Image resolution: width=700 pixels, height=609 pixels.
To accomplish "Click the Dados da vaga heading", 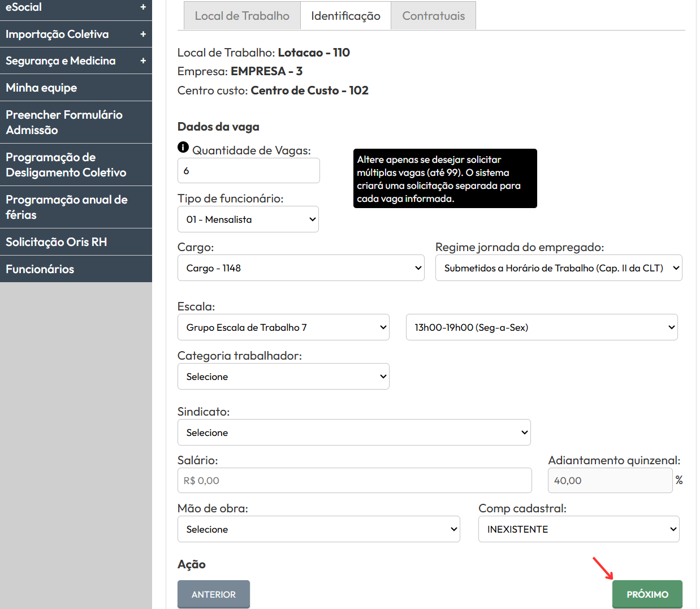I will pos(218,127).
